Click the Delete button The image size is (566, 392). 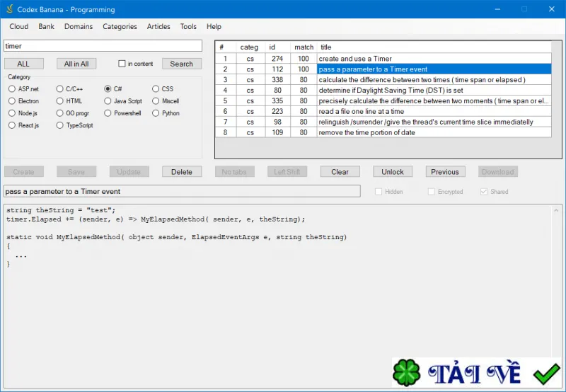tap(182, 172)
